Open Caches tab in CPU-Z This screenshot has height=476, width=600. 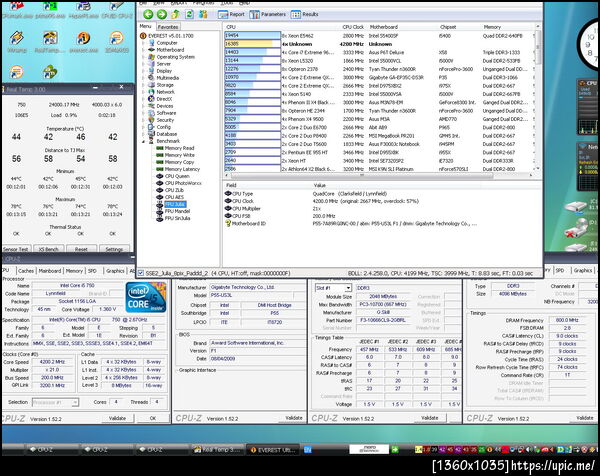click(x=26, y=271)
